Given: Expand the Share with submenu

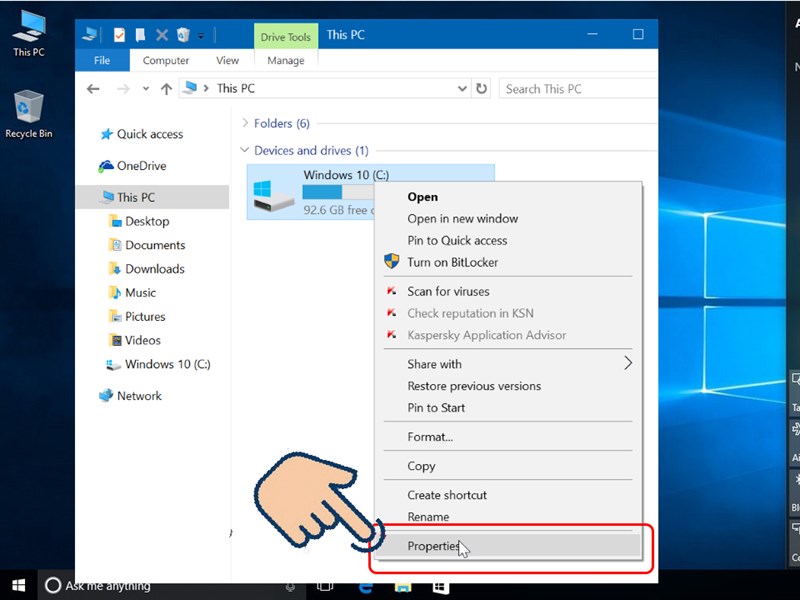Looking at the screenshot, I should 628,364.
